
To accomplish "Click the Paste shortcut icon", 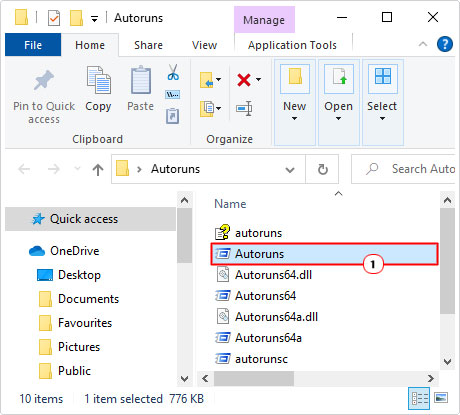I will pyautogui.click(x=173, y=116).
